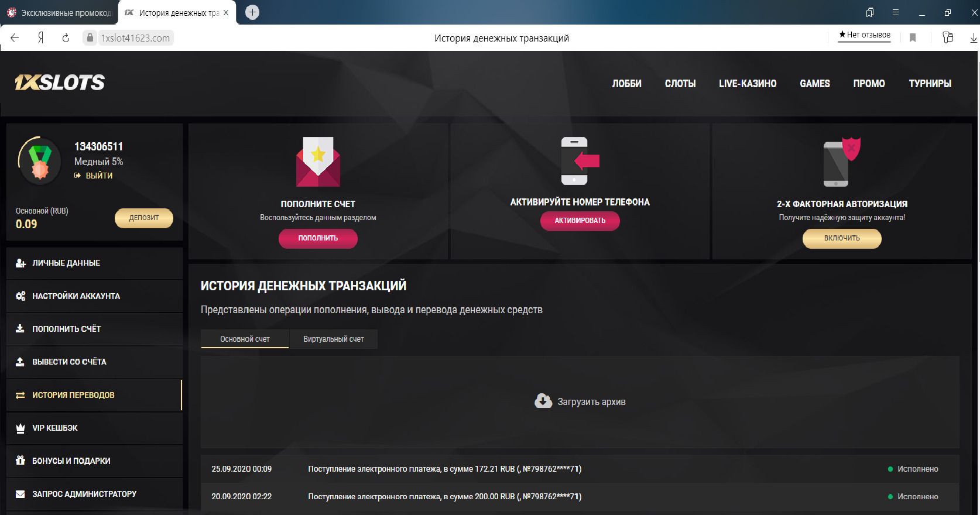Click the Запрос администратору envelope icon
Viewport: 980px width, 515px height.
[x=20, y=494]
